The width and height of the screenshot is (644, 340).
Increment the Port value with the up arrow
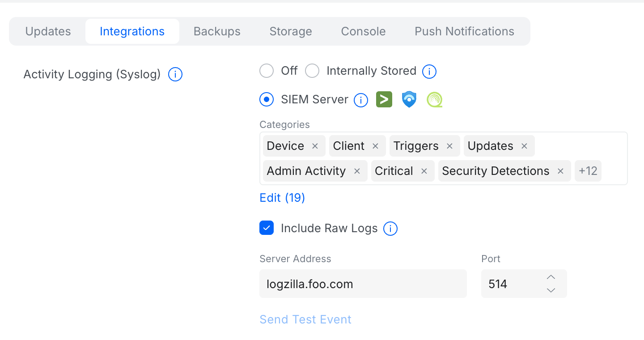551,277
